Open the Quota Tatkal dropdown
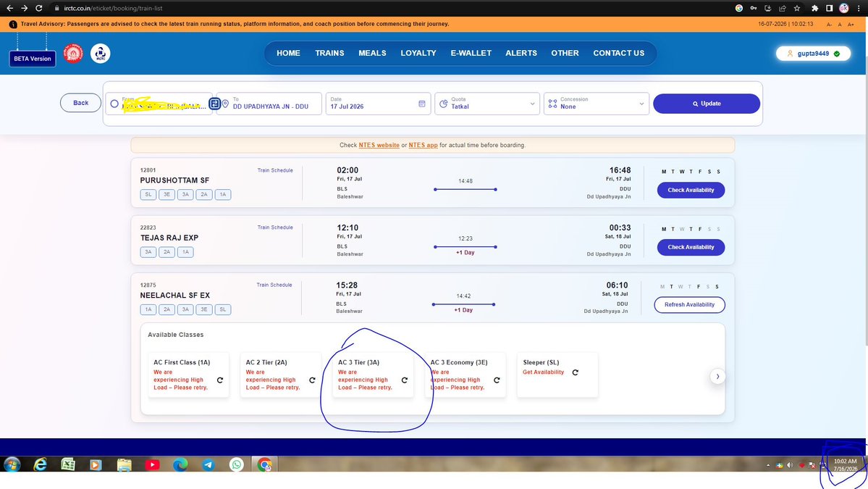The width and height of the screenshot is (868, 489). click(x=487, y=104)
